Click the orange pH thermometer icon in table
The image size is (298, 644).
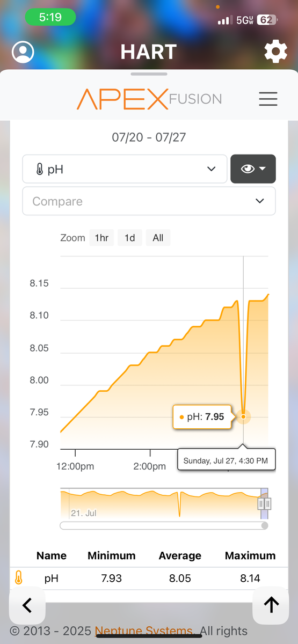coord(19,578)
